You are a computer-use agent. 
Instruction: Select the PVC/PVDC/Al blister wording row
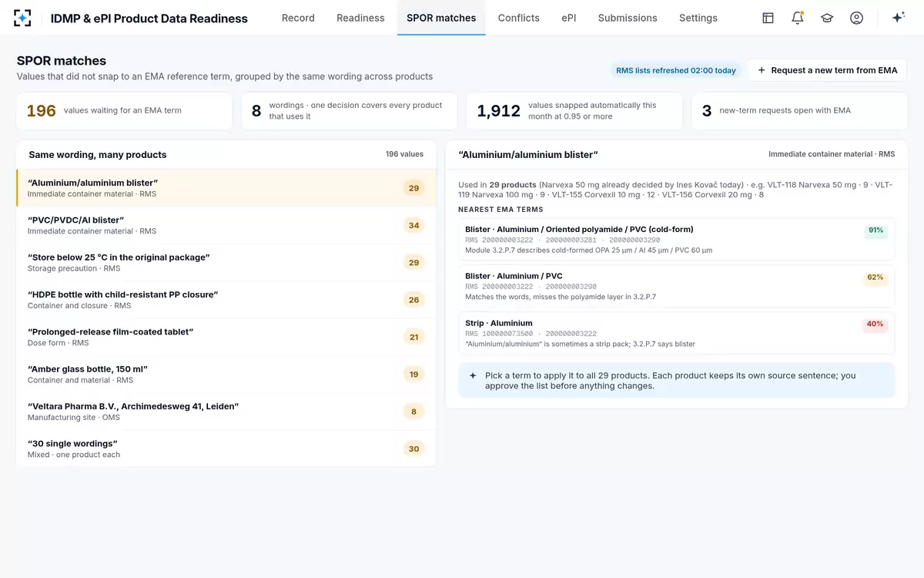point(226,225)
